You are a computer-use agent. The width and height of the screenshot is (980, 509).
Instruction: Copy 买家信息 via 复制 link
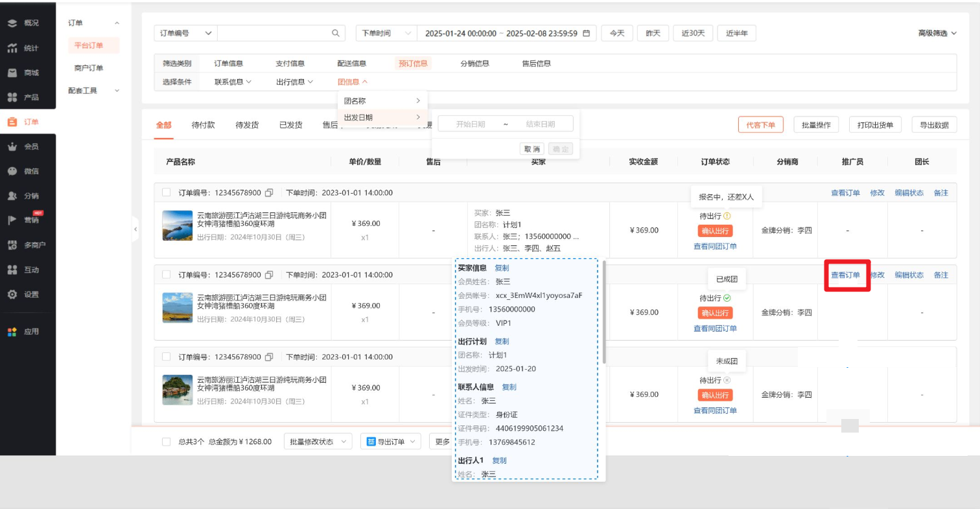click(502, 268)
